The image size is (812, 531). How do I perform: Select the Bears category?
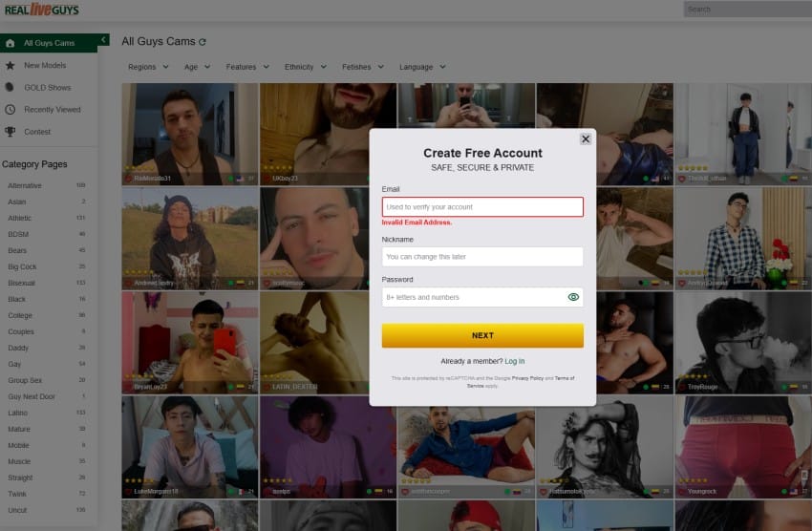17,250
